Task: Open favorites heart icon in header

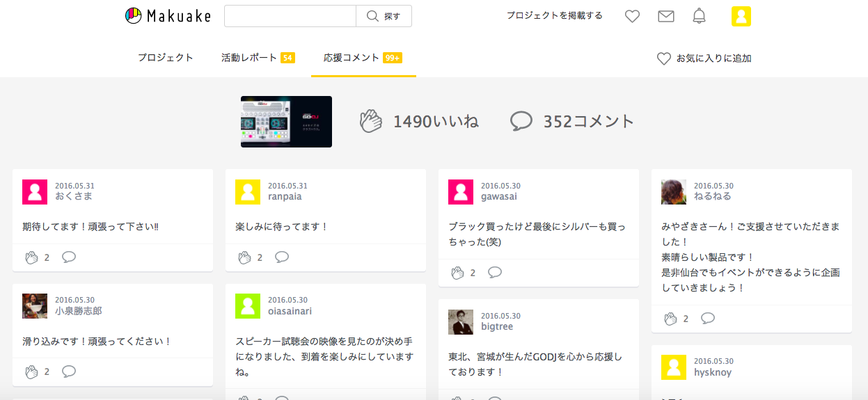Action: [632, 16]
